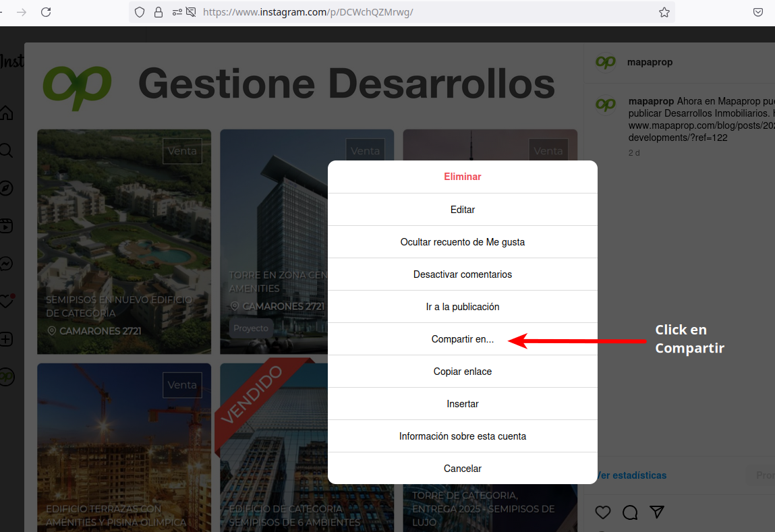The height and width of the screenshot is (532, 775).
Task: Save page to Pocket icon
Action: pos(758,12)
